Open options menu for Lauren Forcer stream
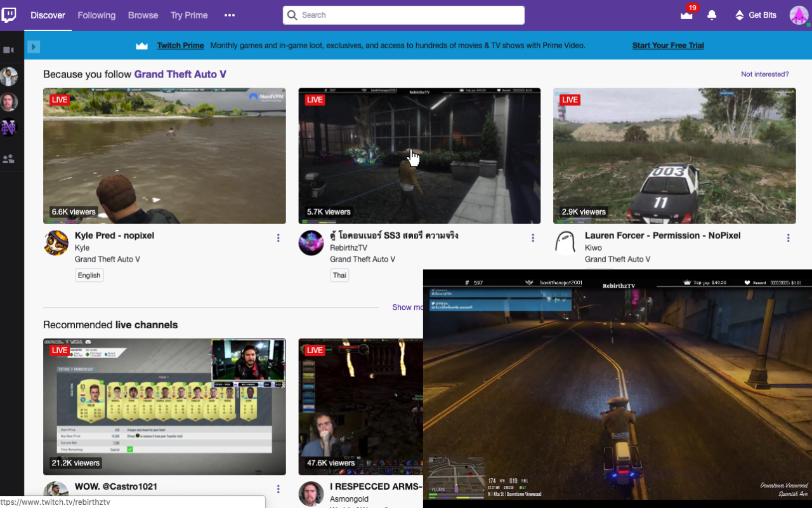This screenshot has height=508, width=812. 788,238
